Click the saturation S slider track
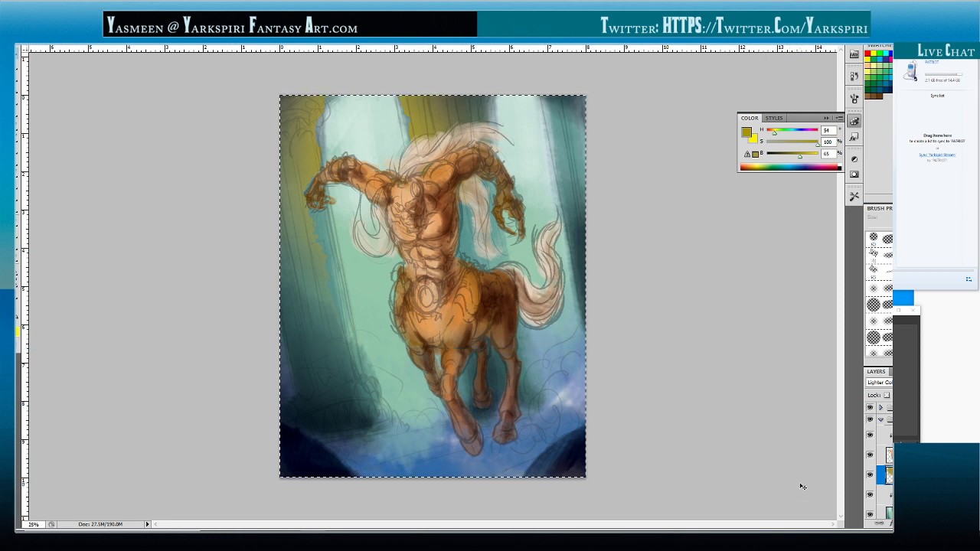Viewport: 980px width, 551px height. 792,142
